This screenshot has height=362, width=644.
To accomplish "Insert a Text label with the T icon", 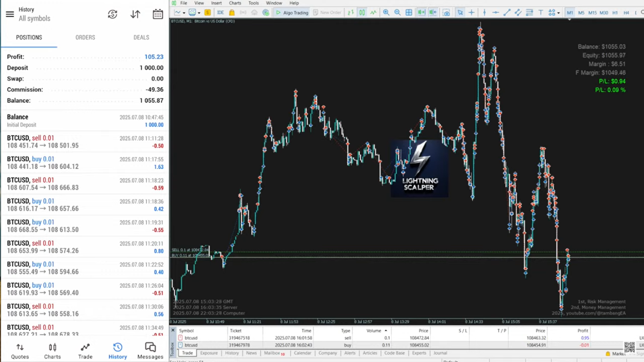I will pos(541,12).
